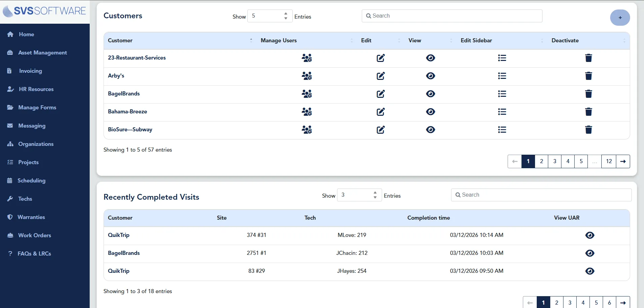The height and width of the screenshot is (308, 644).
Task: View UAR for QuikTrip 83 #29 visit
Action: click(590, 271)
